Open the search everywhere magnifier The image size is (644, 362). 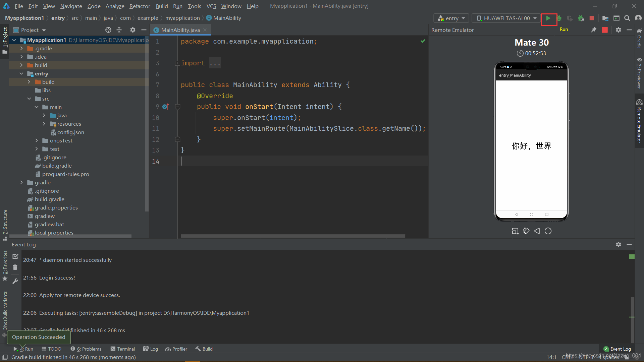627,18
